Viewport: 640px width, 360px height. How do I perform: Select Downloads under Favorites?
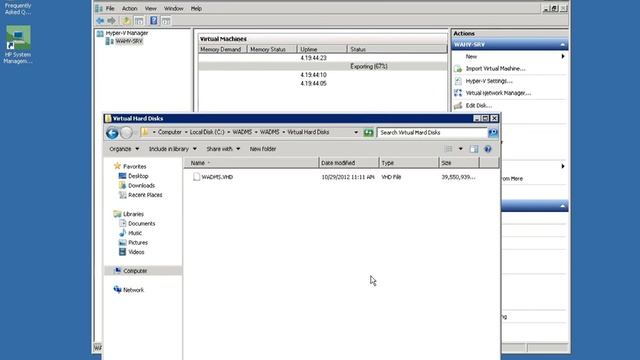pyautogui.click(x=141, y=185)
